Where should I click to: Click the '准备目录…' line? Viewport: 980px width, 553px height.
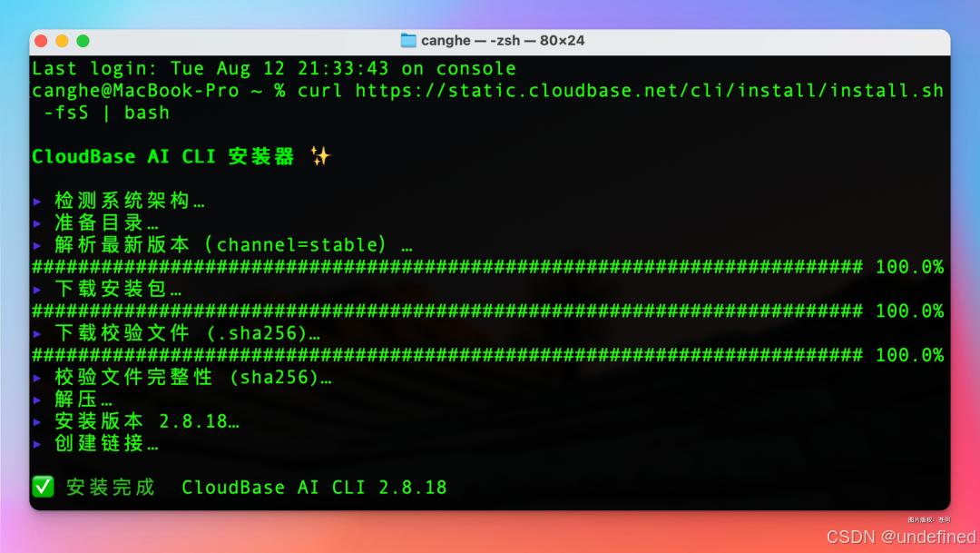pyautogui.click(x=106, y=222)
